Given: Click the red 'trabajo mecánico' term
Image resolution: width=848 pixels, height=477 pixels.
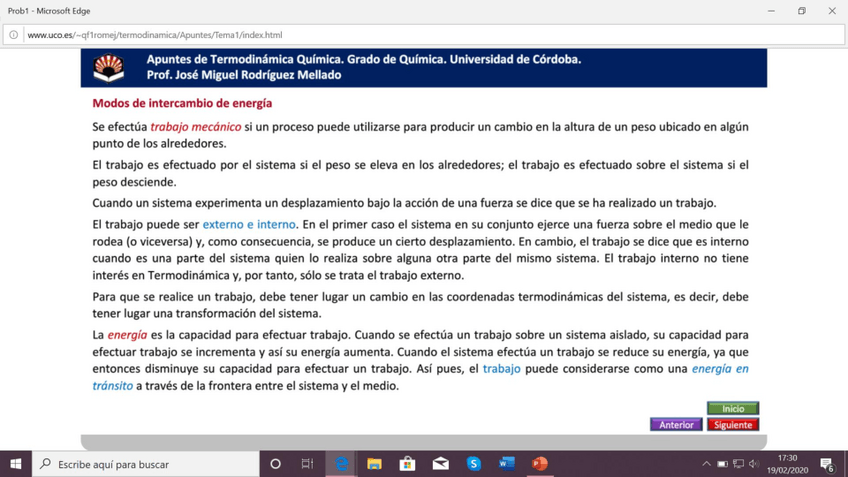Looking at the screenshot, I should pos(196,127).
